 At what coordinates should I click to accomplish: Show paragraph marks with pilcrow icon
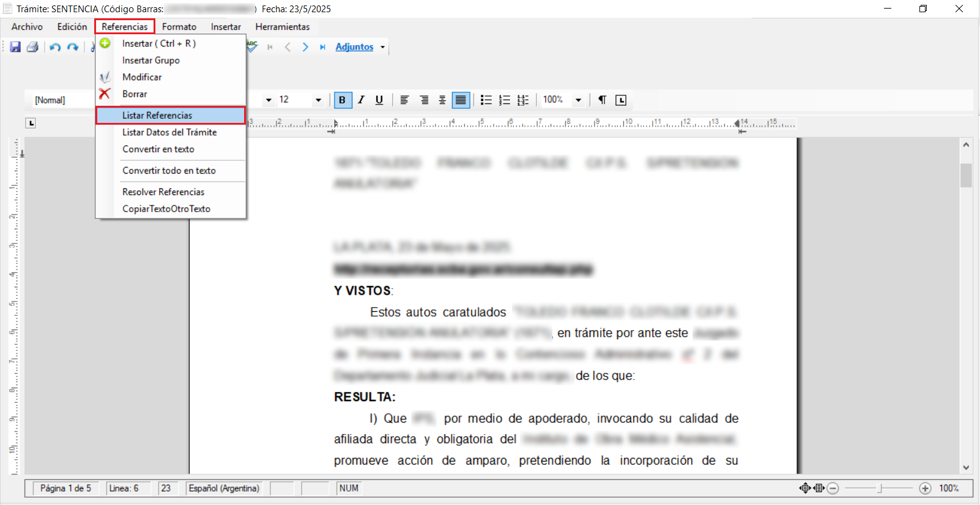pyautogui.click(x=602, y=100)
